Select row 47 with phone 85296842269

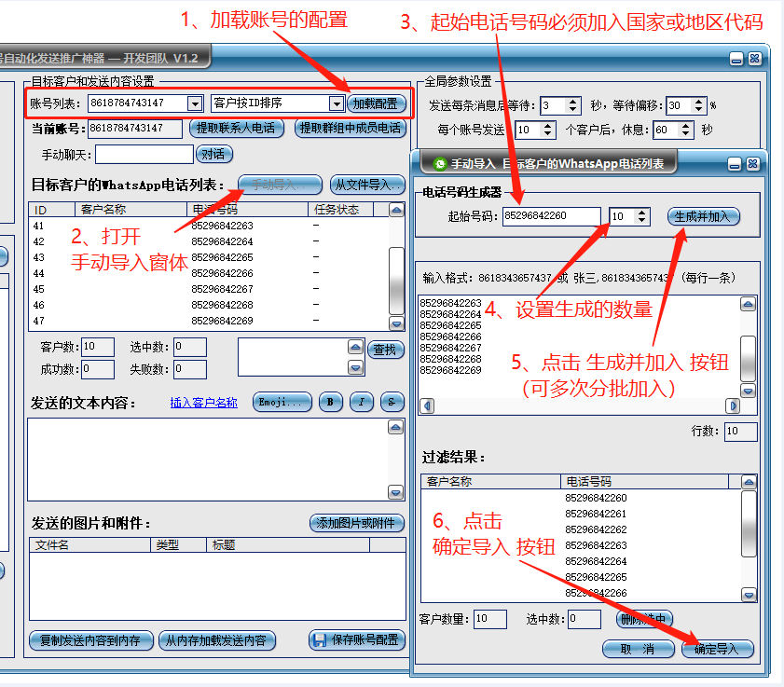click(209, 321)
